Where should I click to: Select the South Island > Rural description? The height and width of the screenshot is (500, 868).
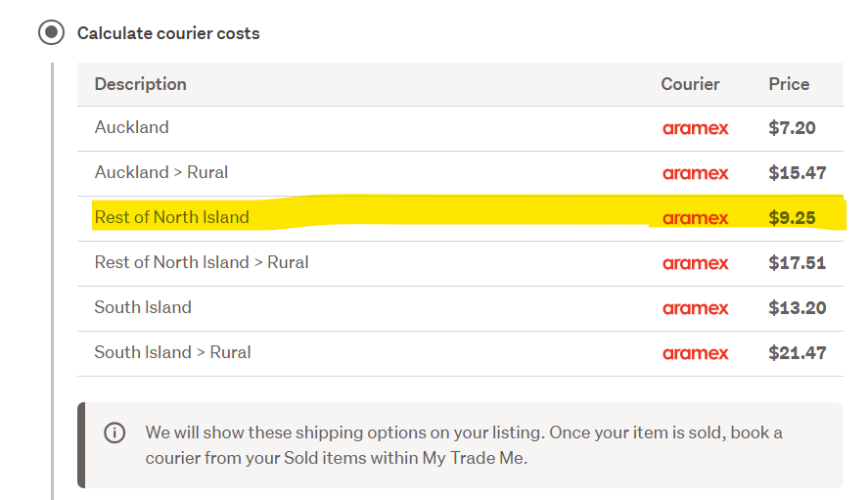click(x=172, y=352)
